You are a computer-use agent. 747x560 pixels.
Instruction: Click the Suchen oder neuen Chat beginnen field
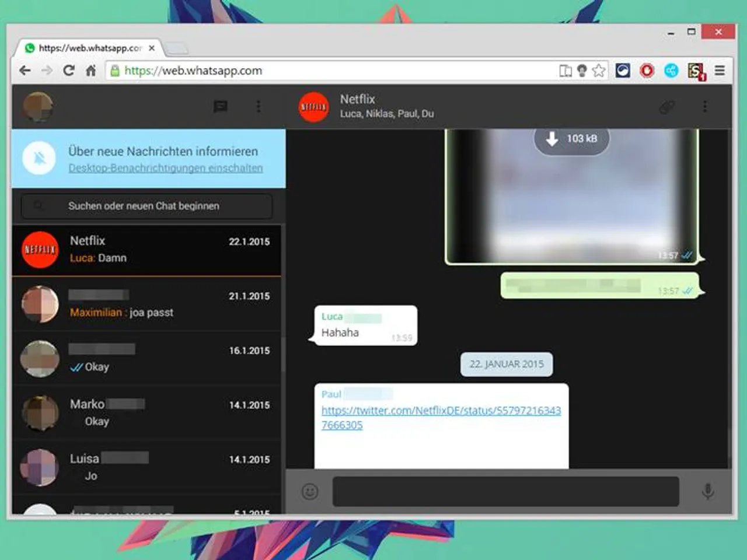coord(146,206)
